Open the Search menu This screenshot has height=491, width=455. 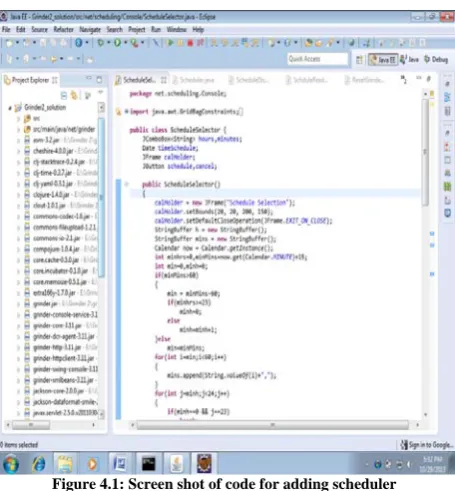(x=115, y=30)
